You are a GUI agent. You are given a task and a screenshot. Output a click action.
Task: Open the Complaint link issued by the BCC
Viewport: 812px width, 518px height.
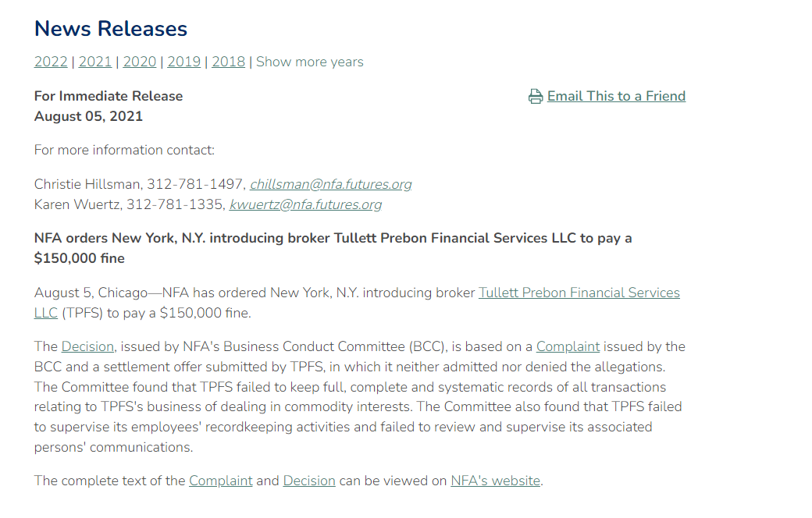568,346
